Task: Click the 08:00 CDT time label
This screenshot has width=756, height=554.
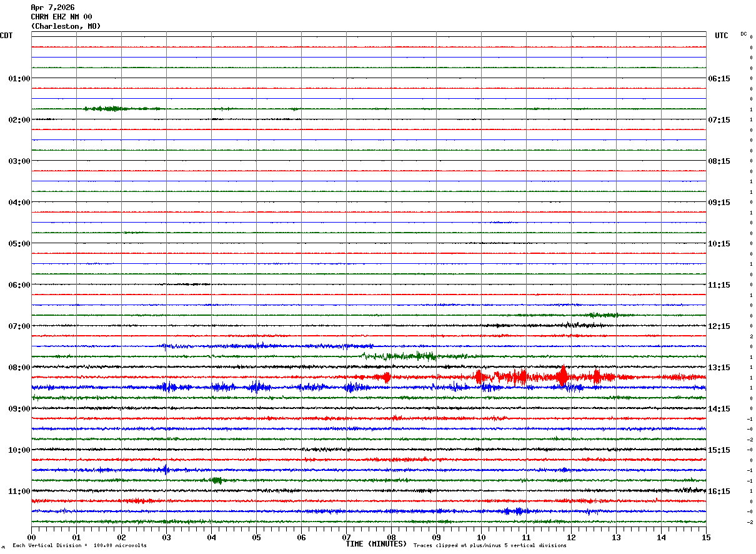Action: tap(19, 368)
